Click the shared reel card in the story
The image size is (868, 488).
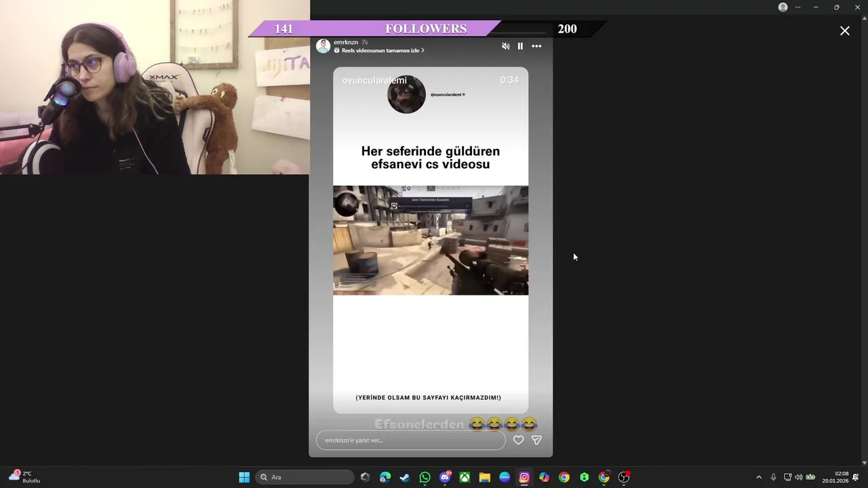pos(431,240)
